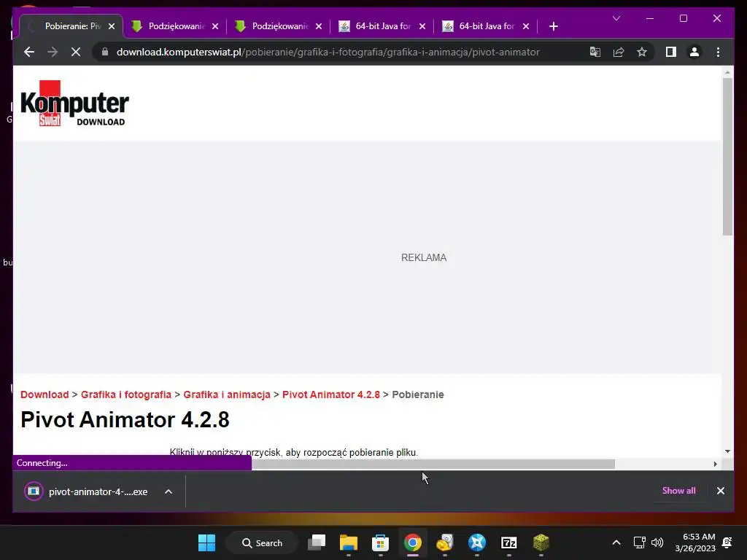This screenshot has height=560, width=747.
Task: Switch to the first Podziękowanie tab
Action: coord(175,26)
